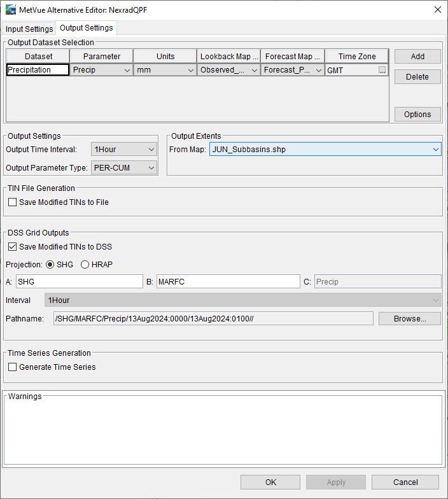
Task: Uncheck Save Modified TINs to DSS
Action: click(x=13, y=247)
